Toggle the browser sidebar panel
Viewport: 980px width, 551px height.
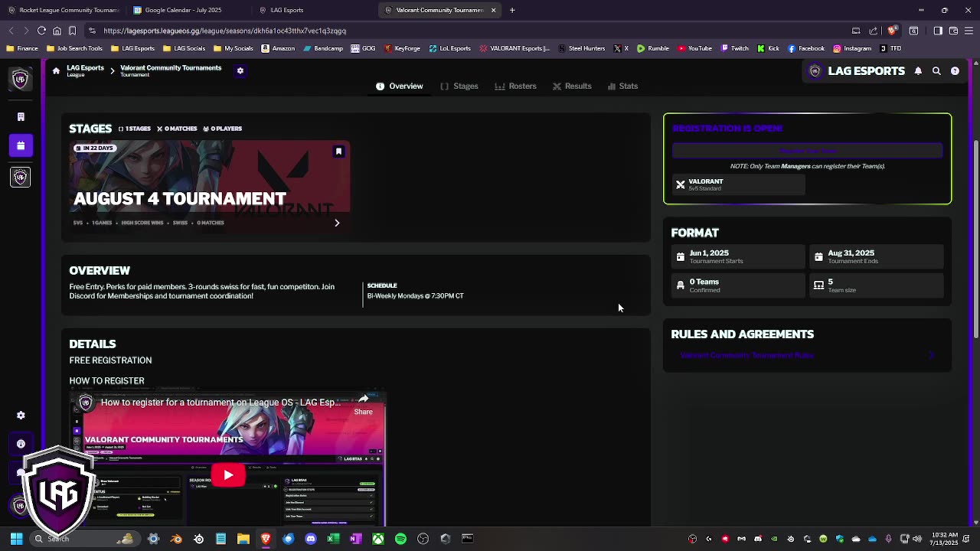(938, 31)
